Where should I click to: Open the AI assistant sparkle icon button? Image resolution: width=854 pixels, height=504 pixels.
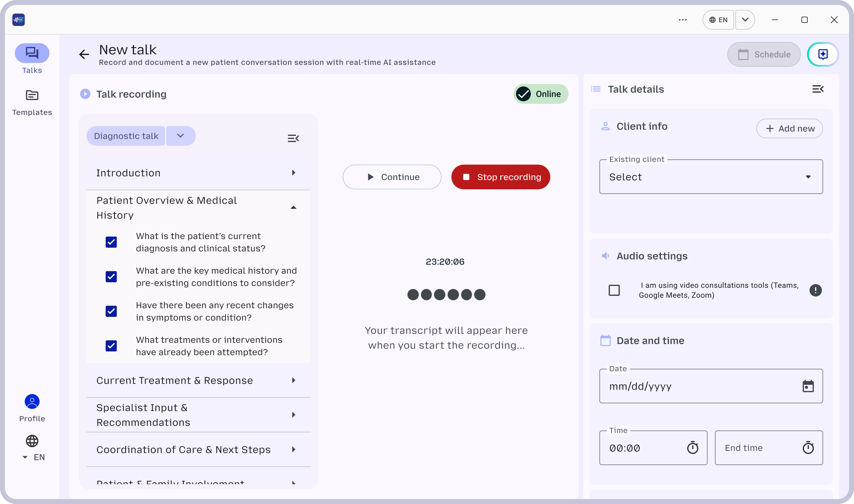pyautogui.click(x=822, y=54)
